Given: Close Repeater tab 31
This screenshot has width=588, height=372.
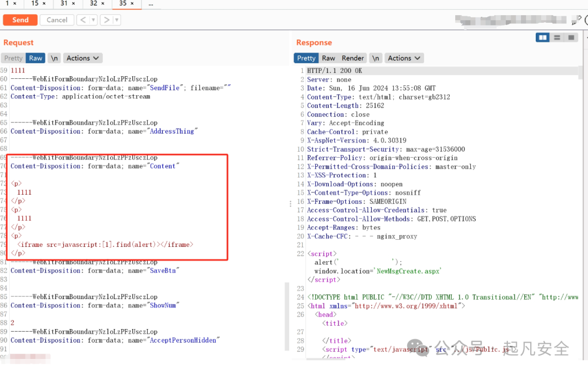Looking at the screenshot, I should click(x=73, y=3).
